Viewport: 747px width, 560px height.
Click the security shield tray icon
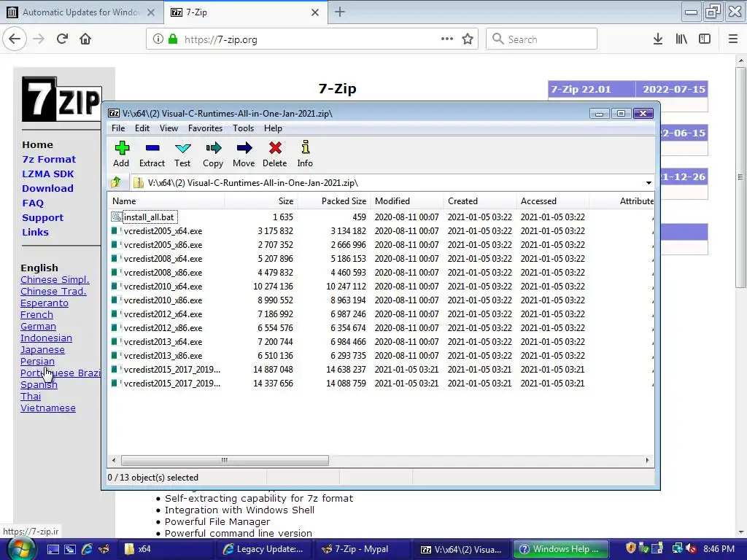631,548
